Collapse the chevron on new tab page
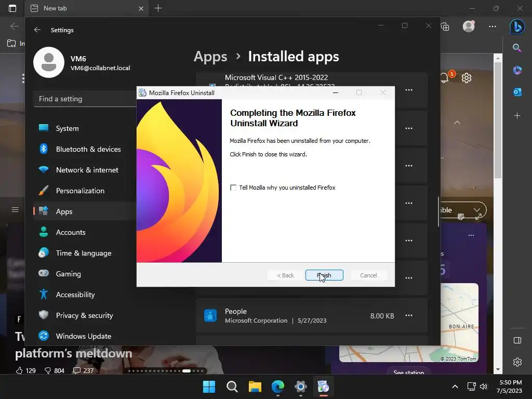 tap(457, 123)
